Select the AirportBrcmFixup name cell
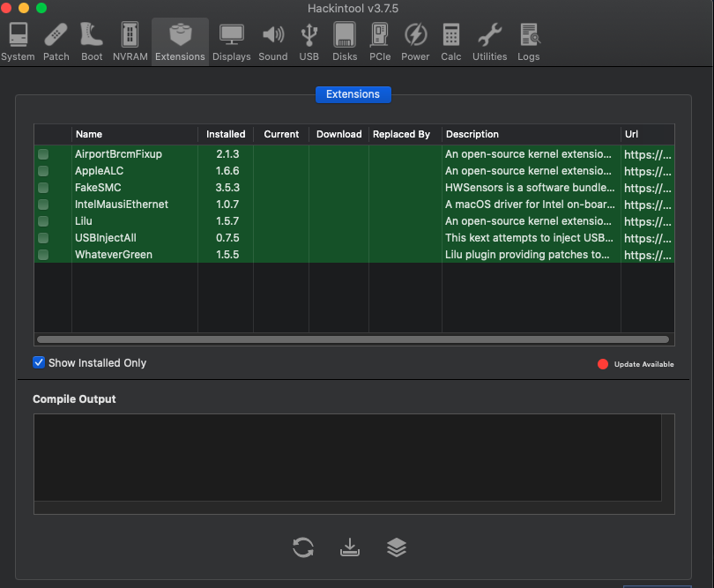Screen dimensions: 714x588 coord(118,154)
